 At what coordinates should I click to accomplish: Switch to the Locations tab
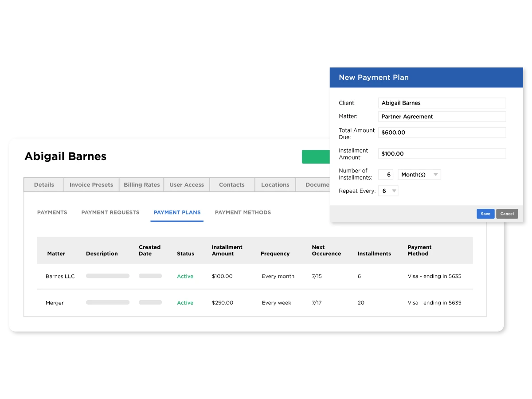click(275, 185)
